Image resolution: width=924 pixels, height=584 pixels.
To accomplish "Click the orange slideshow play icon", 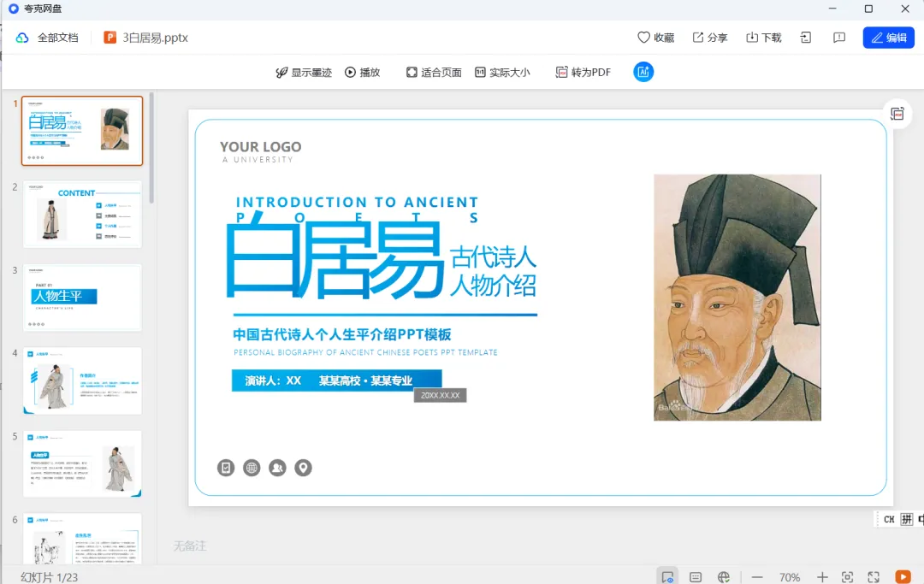I will [903, 577].
